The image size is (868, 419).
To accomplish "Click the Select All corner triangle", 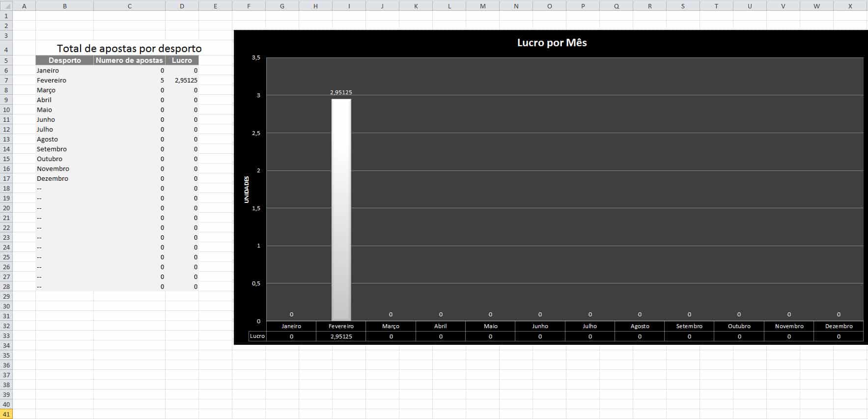I will [x=6, y=6].
